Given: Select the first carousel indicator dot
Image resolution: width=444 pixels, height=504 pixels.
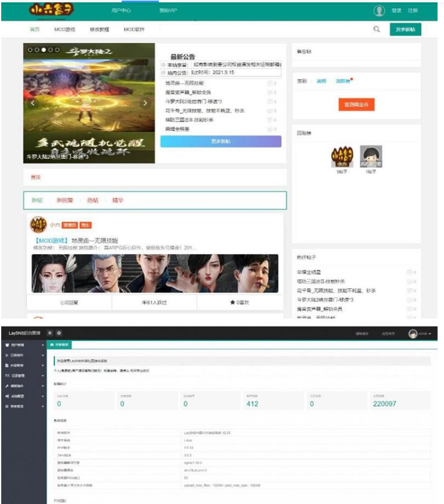Looking at the screenshot, I should coord(30,50).
